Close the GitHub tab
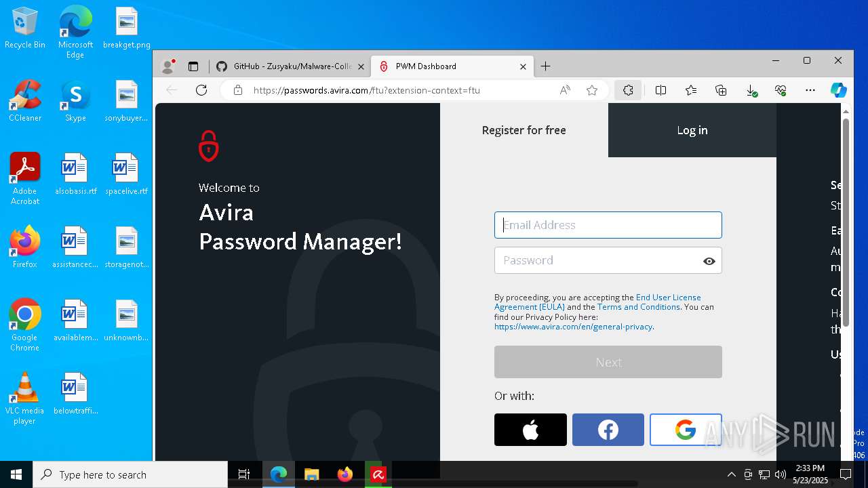 361,66
